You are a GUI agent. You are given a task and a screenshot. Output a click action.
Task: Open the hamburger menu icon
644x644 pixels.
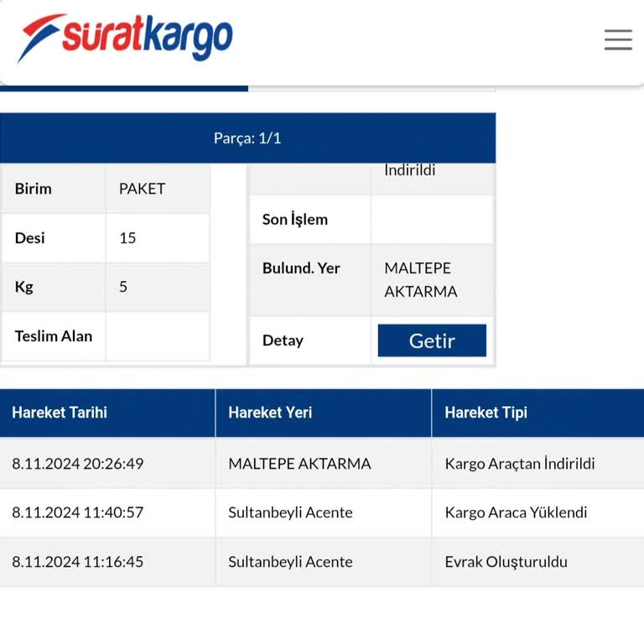click(x=618, y=39)
